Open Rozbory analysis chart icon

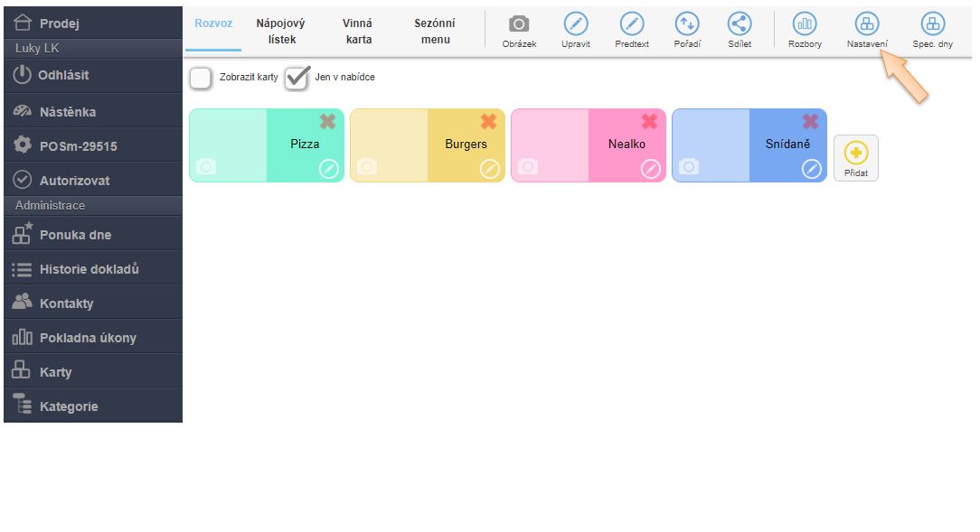(805, 25)
